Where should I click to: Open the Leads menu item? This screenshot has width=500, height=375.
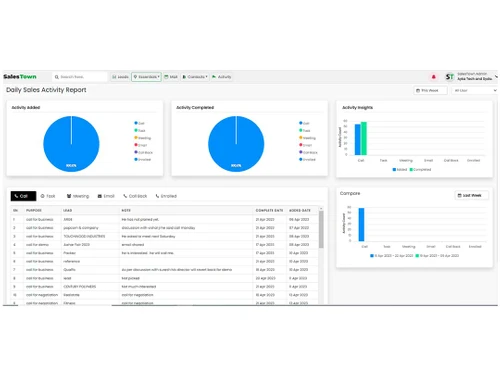click(x=120, y=77)
